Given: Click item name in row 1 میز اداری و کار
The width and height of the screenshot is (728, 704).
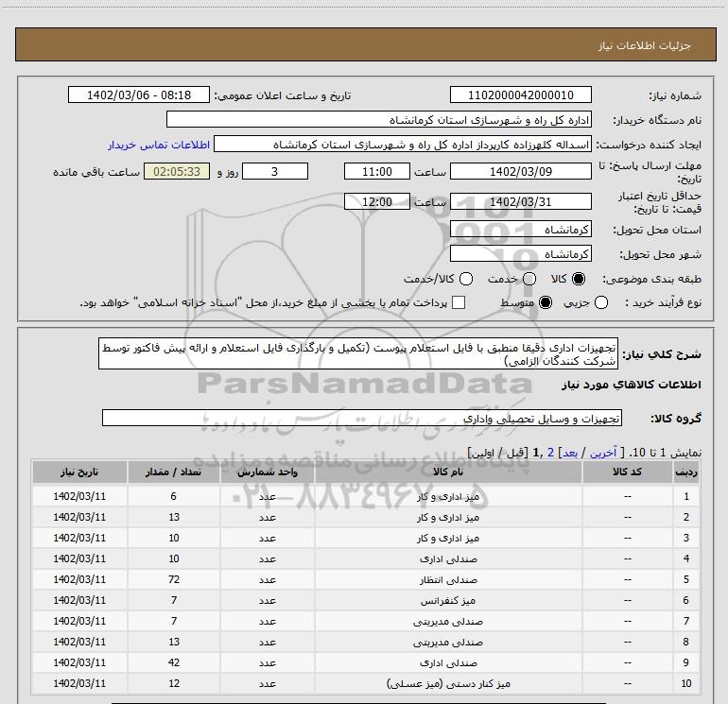Looking at the screenshot, I should (448, 496).
